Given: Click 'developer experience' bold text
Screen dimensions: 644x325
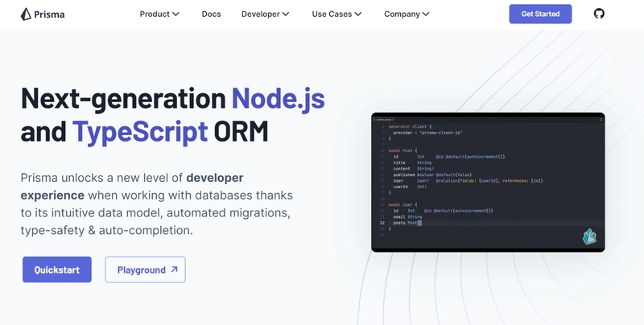Looking at the screenshot, I should 132,187.
